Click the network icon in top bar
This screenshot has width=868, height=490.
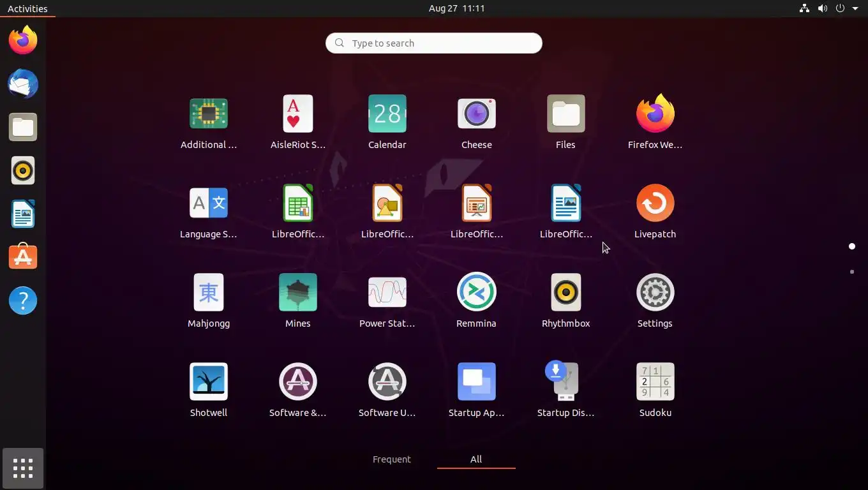pos(804,8)
